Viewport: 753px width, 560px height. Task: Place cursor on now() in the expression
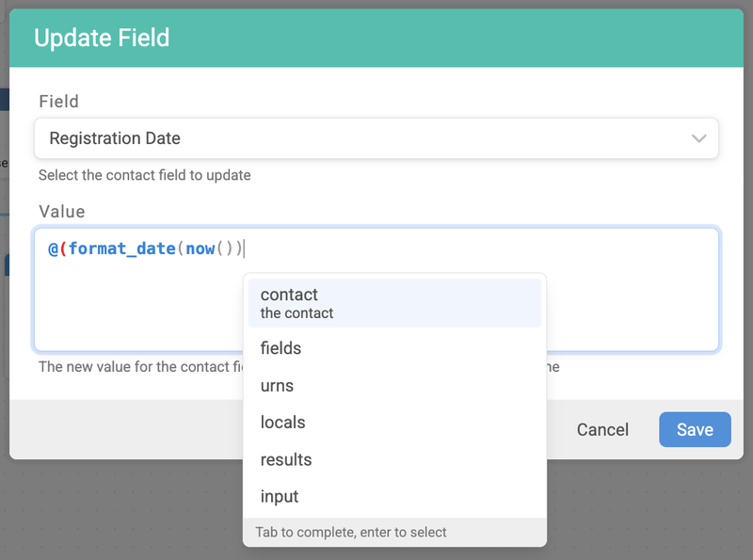click(200, 248)
